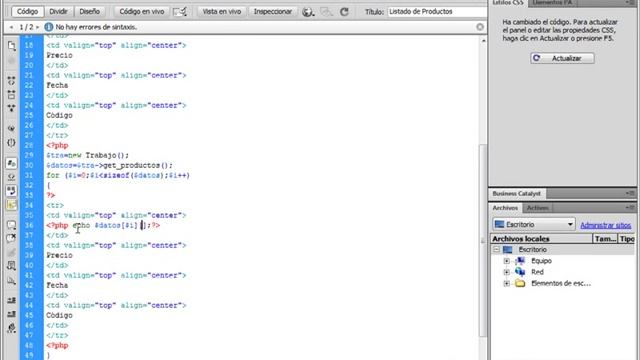Select the Estilos CSS tab

(507, 2)
